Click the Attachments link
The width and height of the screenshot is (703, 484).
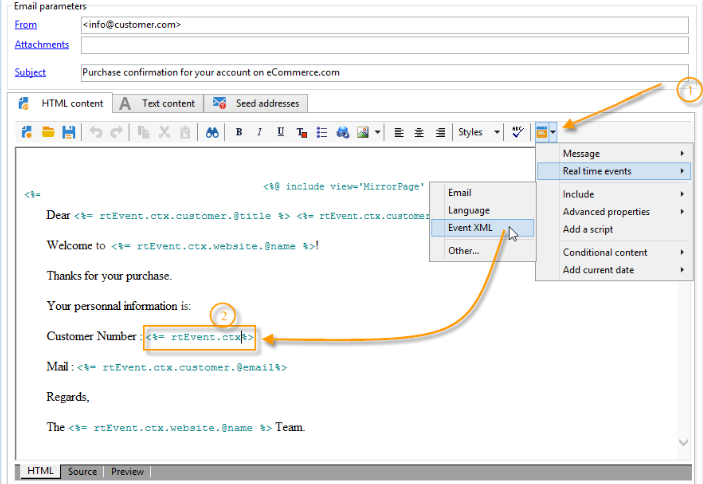(x=42, y=45)
